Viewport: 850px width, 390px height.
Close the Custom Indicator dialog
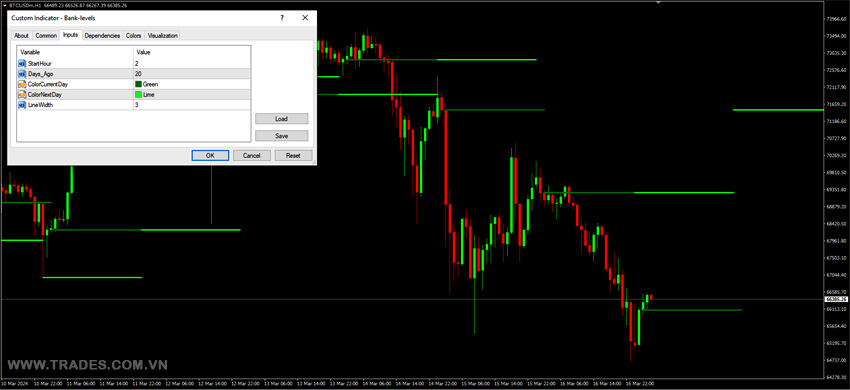tap(305, 18)
